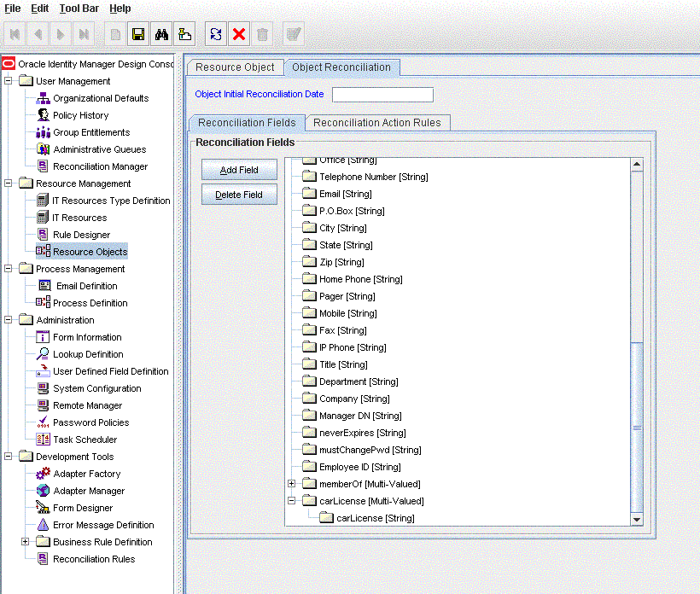
Task: Click the Object Initial Reconciliation Date field
Action: (x=382, y=95)
